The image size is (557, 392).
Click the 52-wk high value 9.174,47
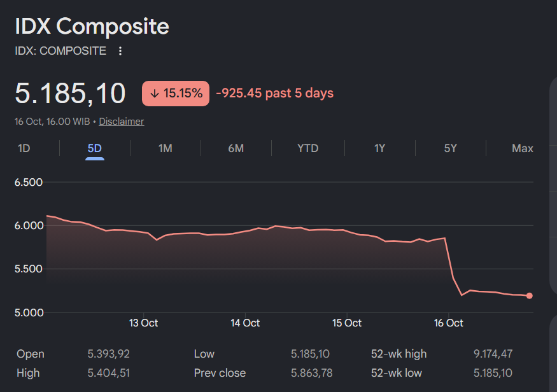coord(493,354)
